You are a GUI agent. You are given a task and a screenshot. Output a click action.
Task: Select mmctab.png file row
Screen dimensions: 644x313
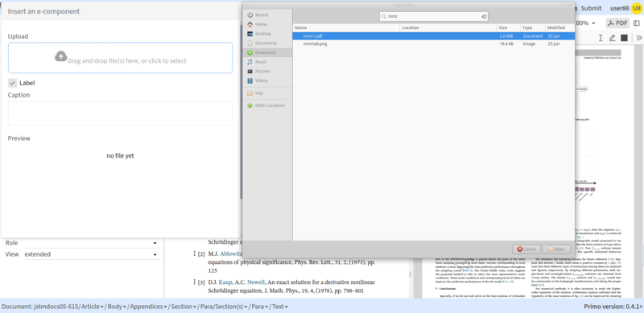(433, 43)
